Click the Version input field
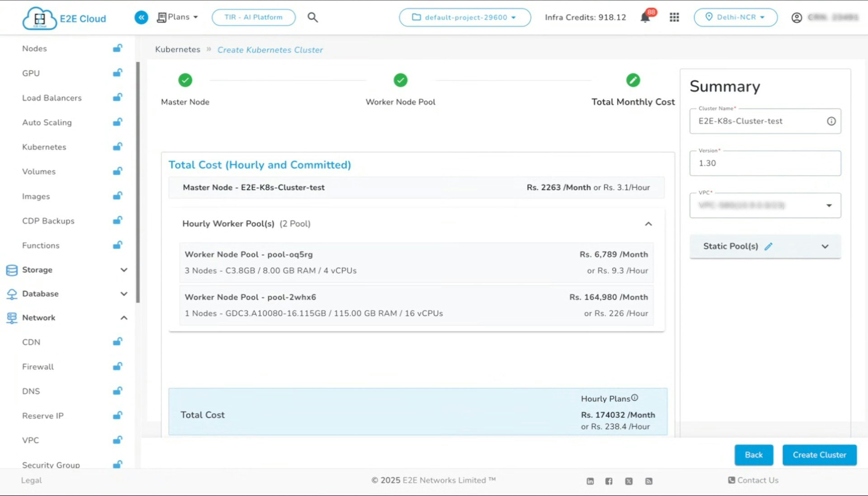868x496 pixels. click(x=765, y=163)
